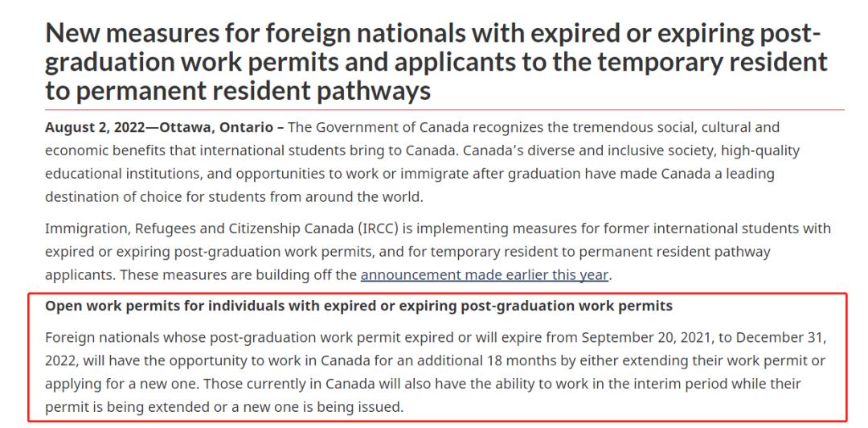Screen dimensions: 868x428
Task: Click the bold 'Open work permits for individuals' subheading
Action: point(358,306)
